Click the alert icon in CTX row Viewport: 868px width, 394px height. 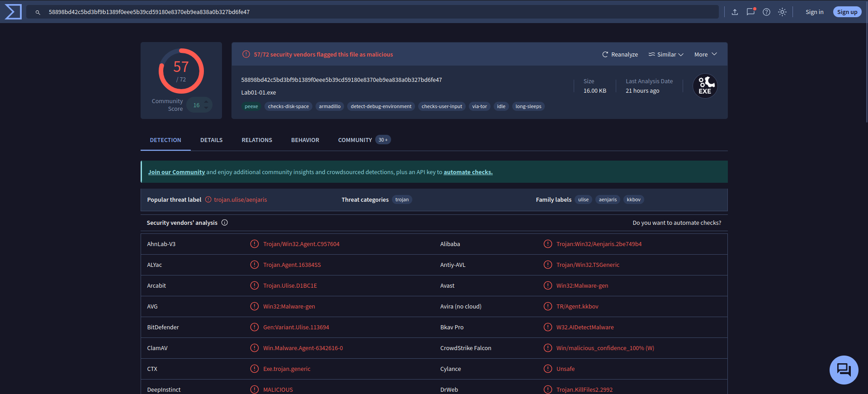coord(255,369)
